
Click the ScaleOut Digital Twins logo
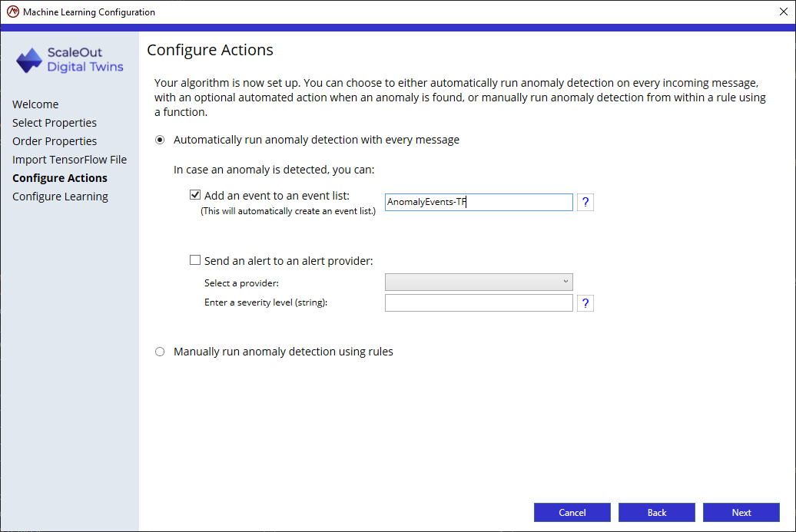coord(70,60)
